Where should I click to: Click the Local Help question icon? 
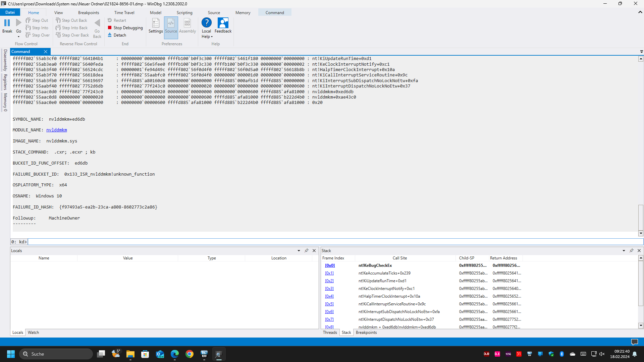[x=206, y=23]
